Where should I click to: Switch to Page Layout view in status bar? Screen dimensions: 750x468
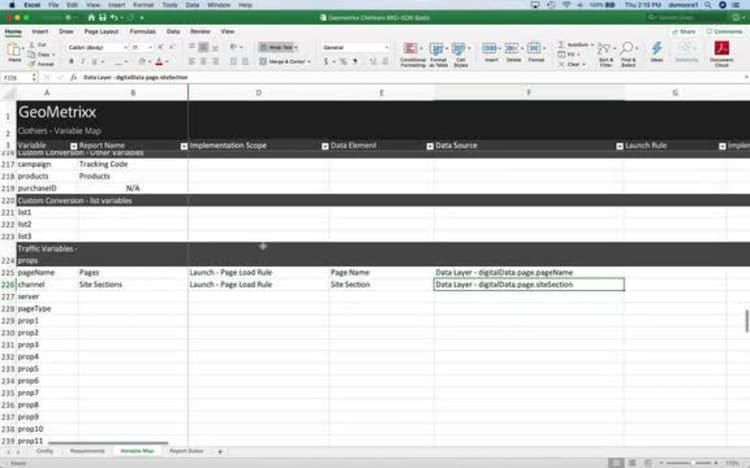tap(632, 463)
